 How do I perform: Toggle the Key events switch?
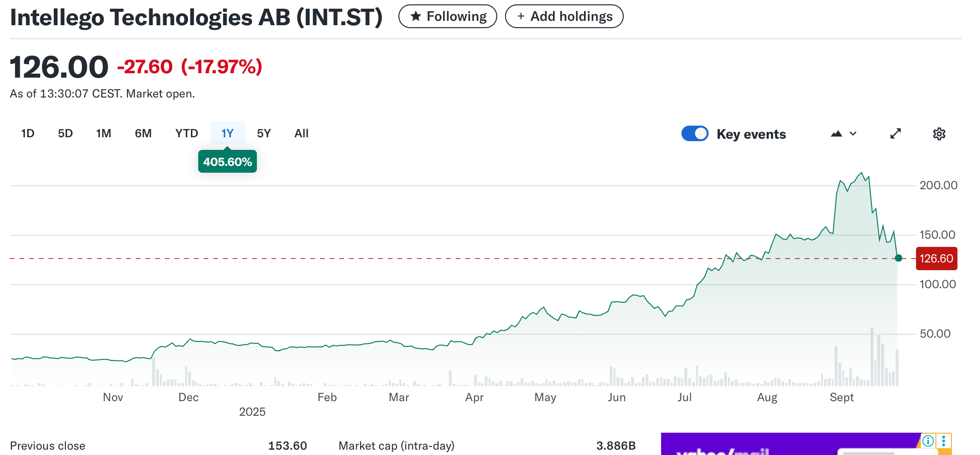[x=695, y=134]
